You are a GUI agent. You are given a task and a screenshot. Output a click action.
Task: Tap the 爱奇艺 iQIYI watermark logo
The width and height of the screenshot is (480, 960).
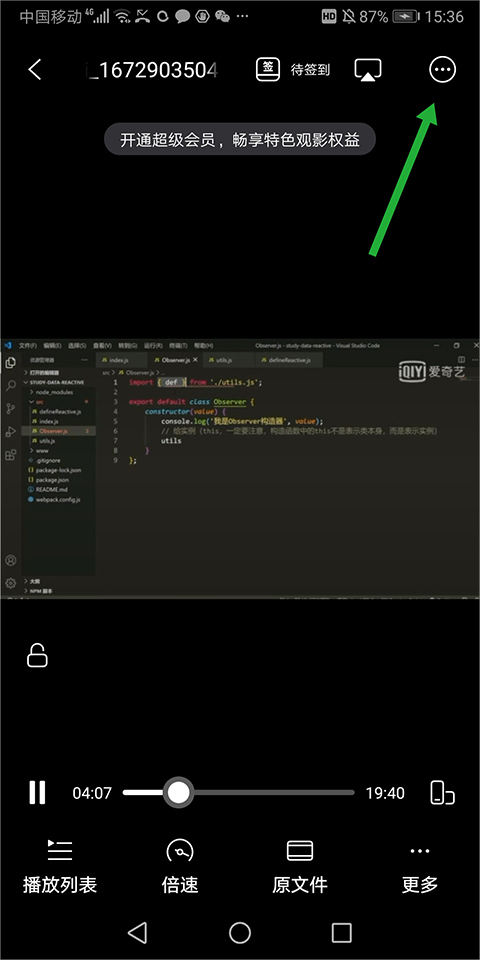click(432, 371)
